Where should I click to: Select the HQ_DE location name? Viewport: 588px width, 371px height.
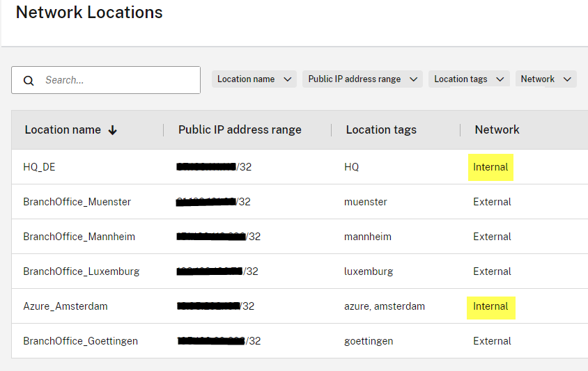click(39, 167)
